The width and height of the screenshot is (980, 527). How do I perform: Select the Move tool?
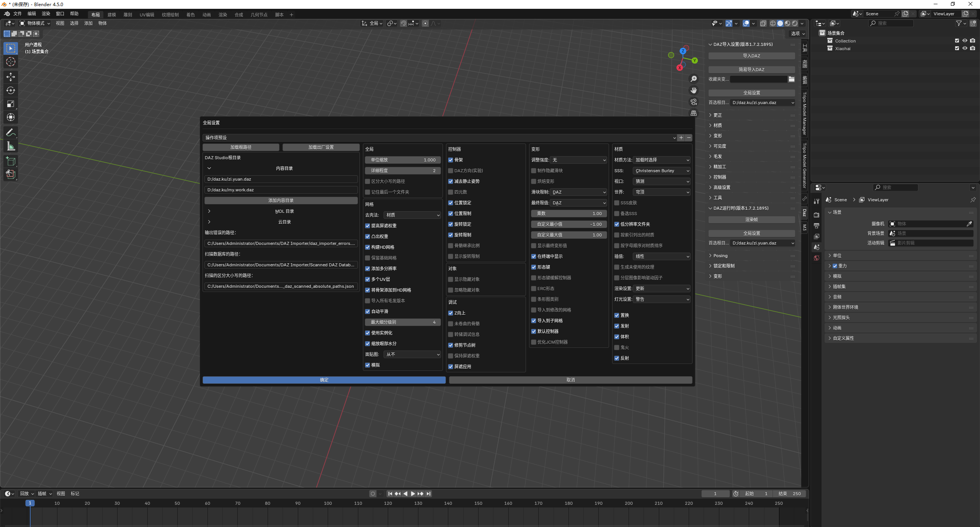(11, 77)
